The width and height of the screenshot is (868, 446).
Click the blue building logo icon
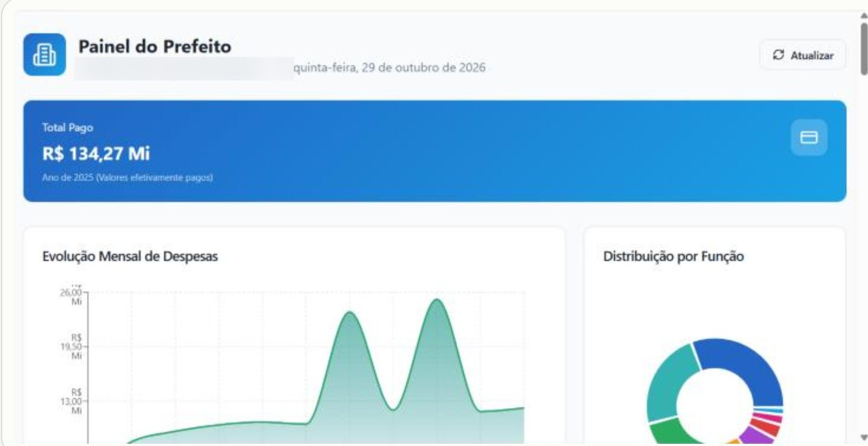click(44, 55)
